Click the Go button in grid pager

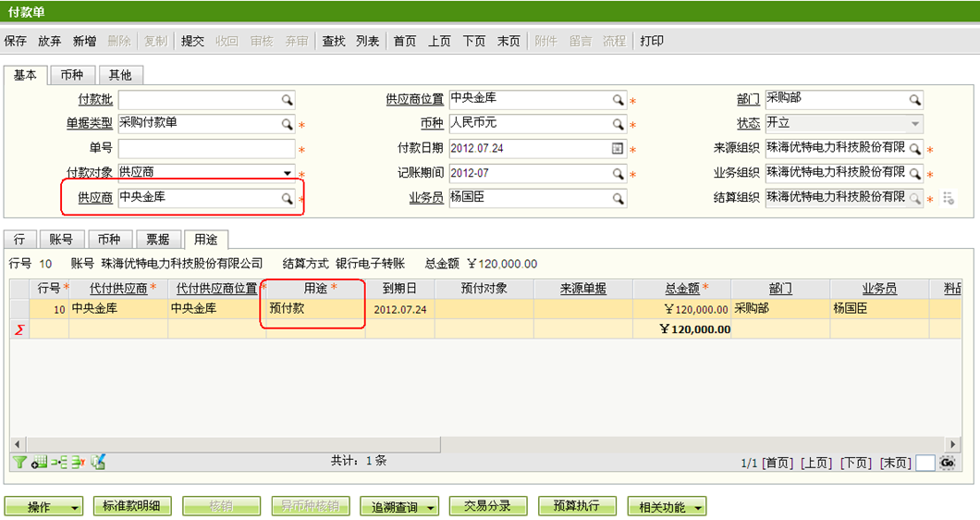(x=948, y=463)
